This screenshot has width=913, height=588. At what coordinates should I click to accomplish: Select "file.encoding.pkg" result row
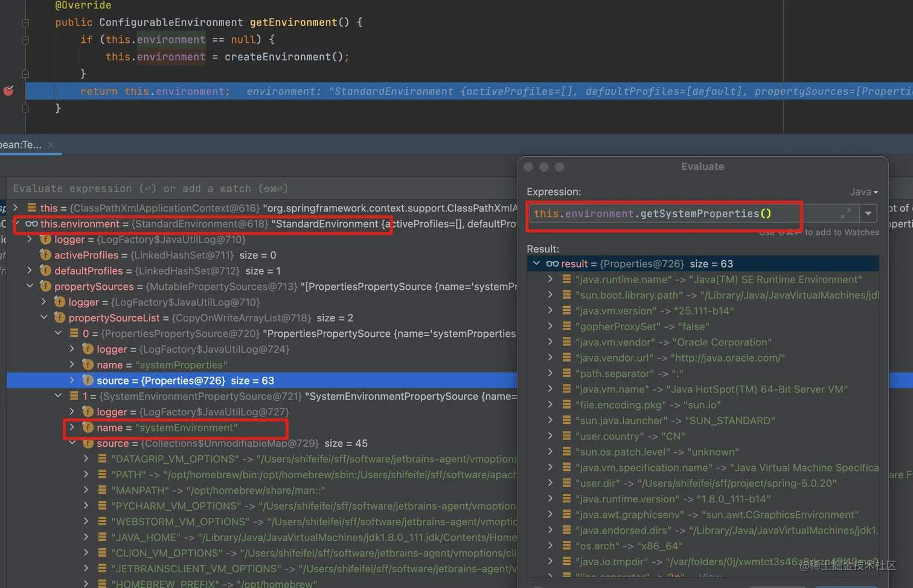point(703,404)
